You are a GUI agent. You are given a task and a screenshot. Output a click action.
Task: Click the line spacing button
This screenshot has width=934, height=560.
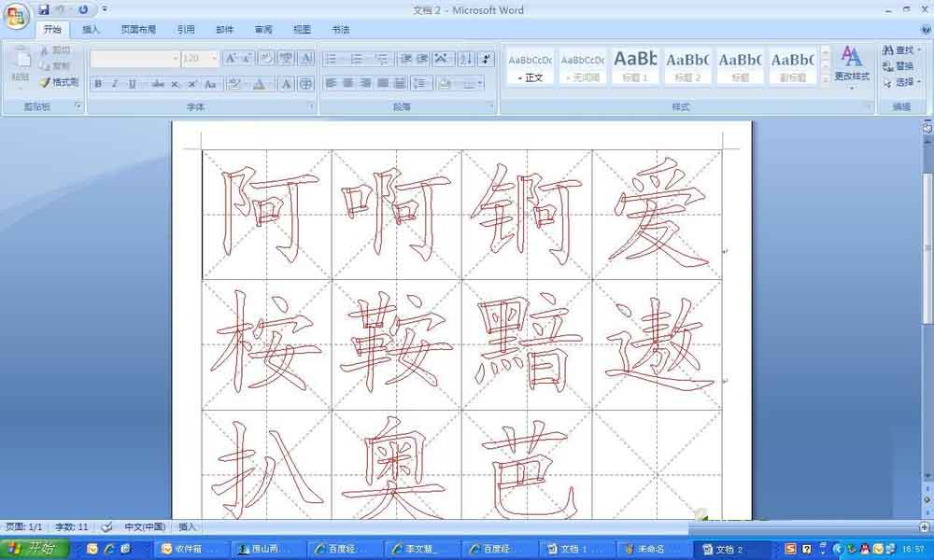pyautogui.click(x=421, y=84)
